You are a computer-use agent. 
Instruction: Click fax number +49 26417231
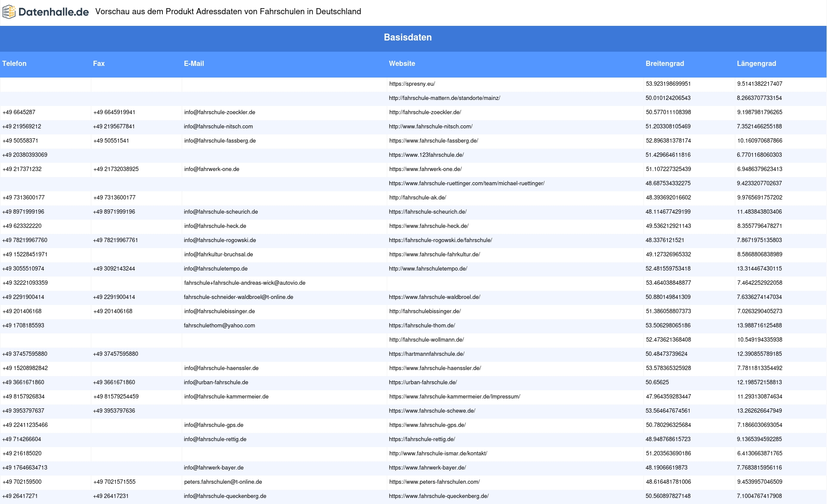111,496
